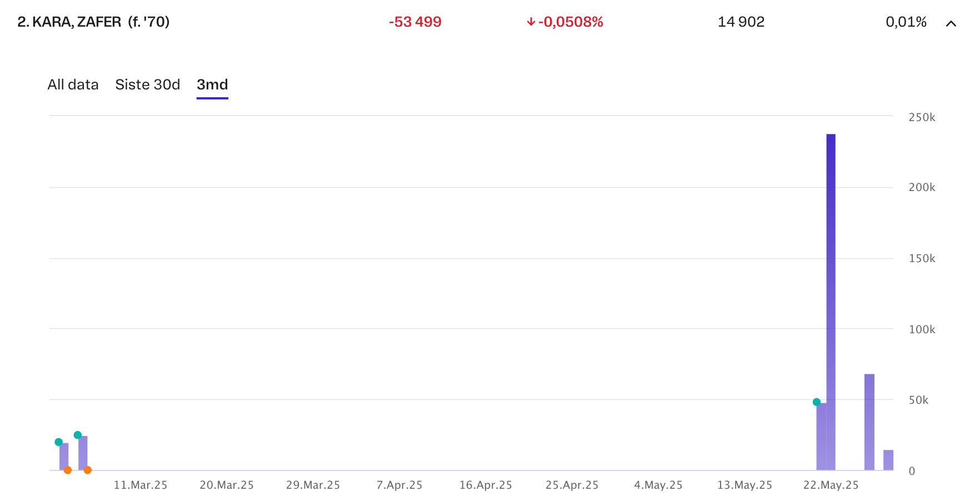Click the second orange dot on baseline
The image size is (980, 501).
click(87, 470)
